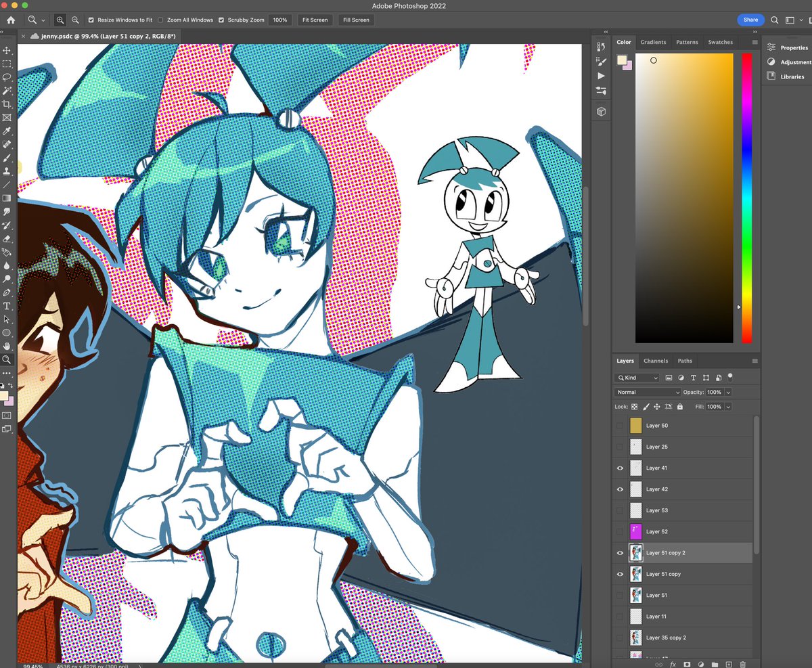Show Layer 50 visibility box
The height and width of the screenshot is (668, 812).
620,426
